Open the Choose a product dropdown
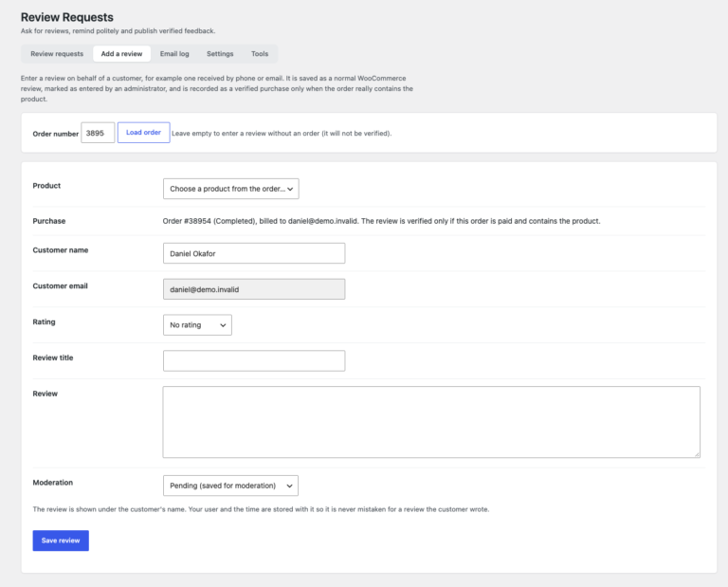The height and width of the screenshot is (587, 728). click(x=230, y=189)
